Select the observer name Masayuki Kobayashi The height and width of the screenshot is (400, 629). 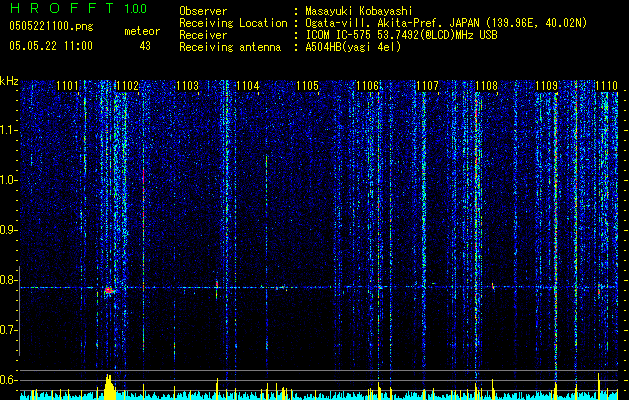coord(359,11)
